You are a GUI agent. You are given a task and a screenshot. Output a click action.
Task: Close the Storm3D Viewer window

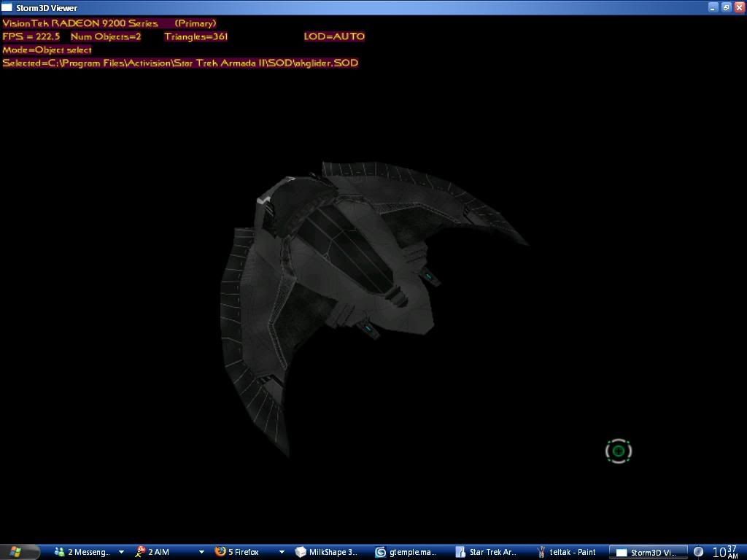[740, 7]
